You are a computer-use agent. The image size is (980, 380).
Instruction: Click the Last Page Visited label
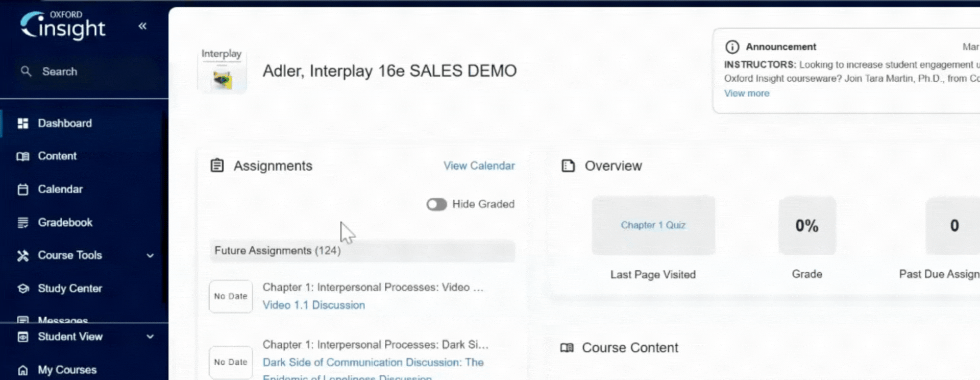point(653,275)
